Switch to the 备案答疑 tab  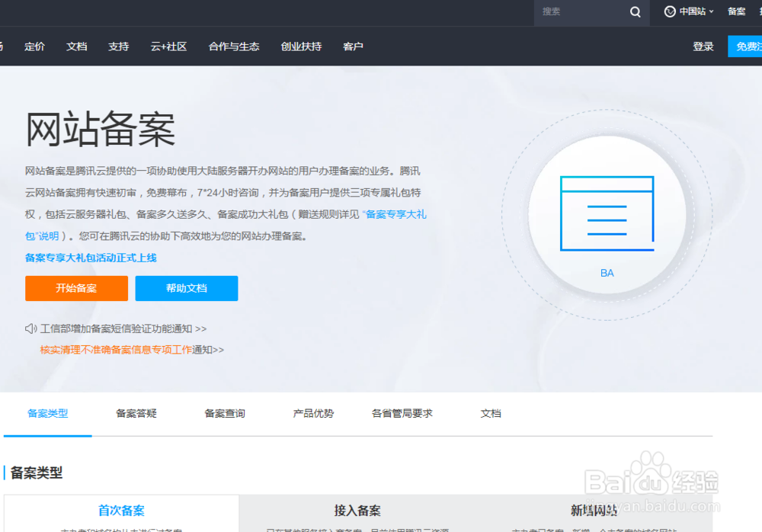(136, 413)
